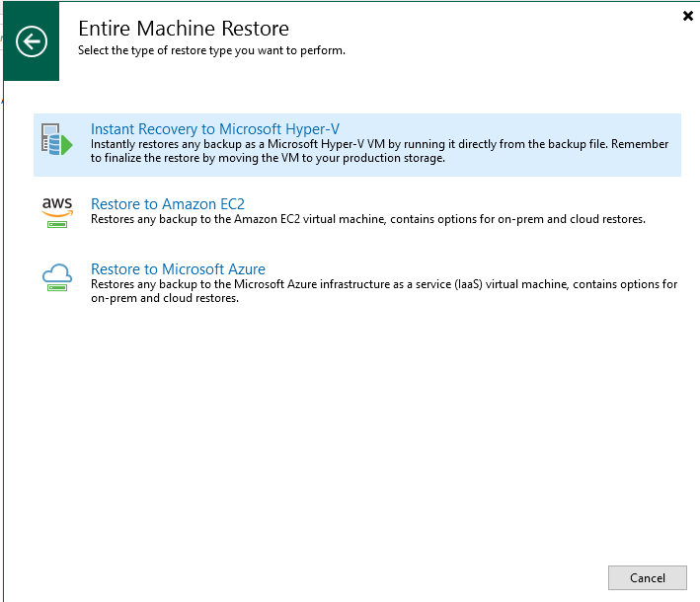Choose Restore to Amazon EC2
The width and height of the screenshot is (700, 602).
pyautogui.click(x=167, y=204)
